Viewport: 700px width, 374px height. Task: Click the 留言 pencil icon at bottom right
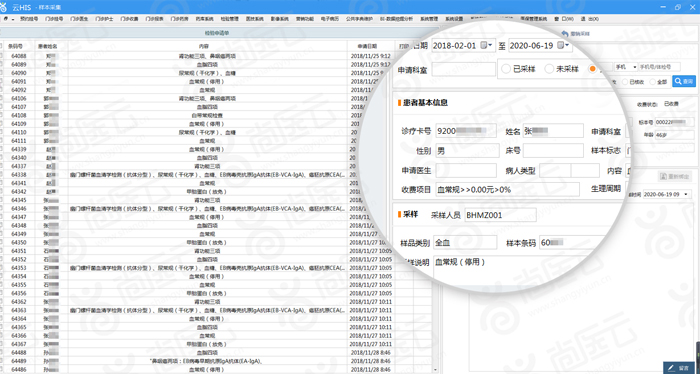click(x=672, y=368)
